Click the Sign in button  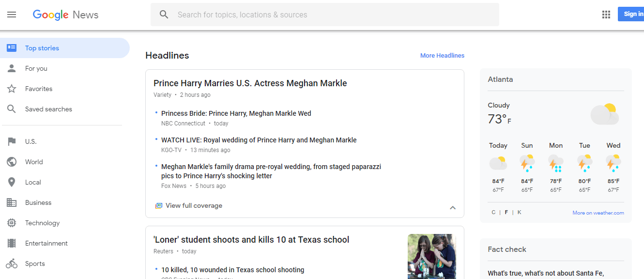[x=631, y=14]
